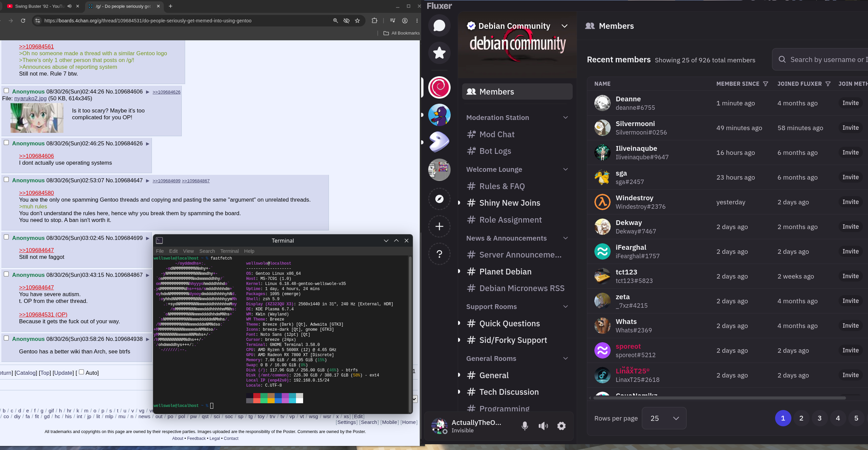Bookmark page with the star icon in address bar
The image size is (868, 450).
(357, 21)
